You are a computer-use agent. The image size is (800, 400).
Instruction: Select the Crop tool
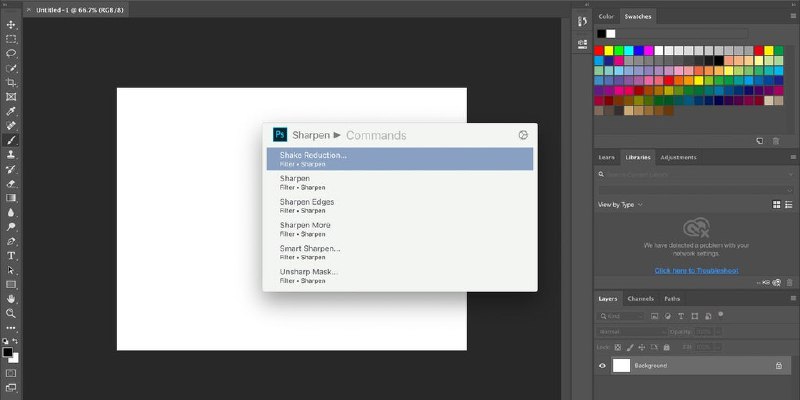coord(11,82)
